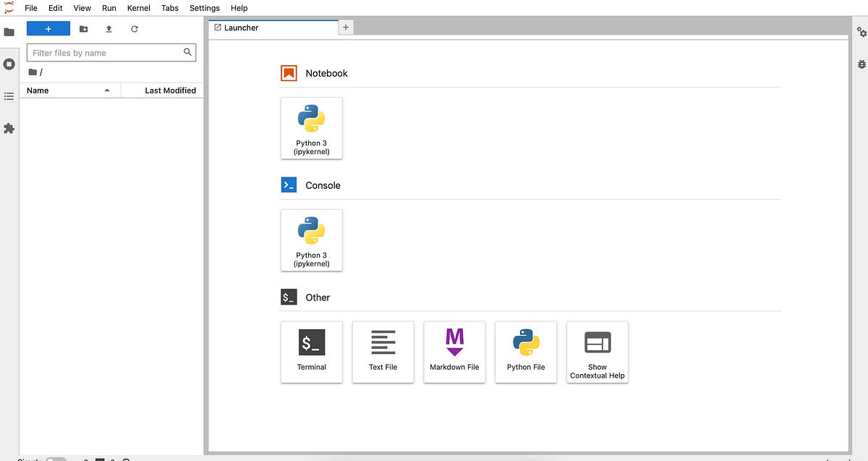The image size is (868, 461).
Task: Open the File Browser sidebar folder icon
Action: point(9,32)
